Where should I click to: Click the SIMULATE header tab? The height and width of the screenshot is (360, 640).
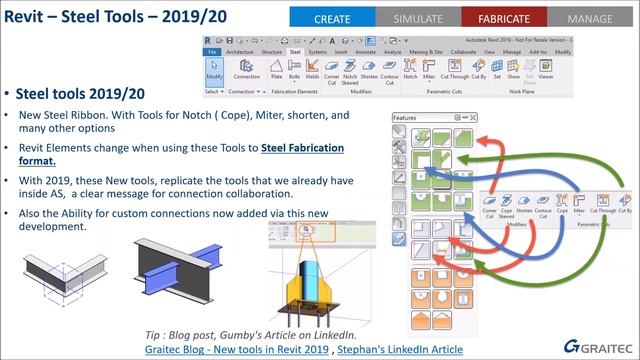418,17
